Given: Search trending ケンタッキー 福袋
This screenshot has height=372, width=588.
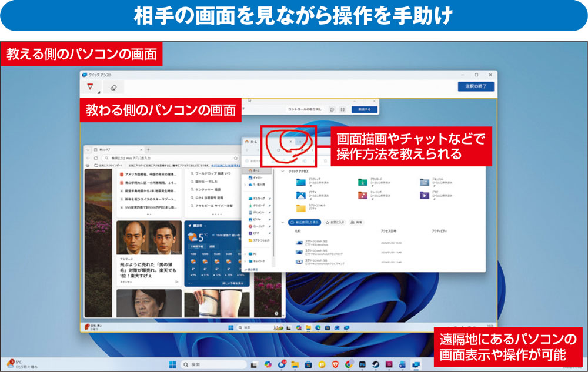Looking at the screenshot, I should pyautogui.click(x=205, y=190).
